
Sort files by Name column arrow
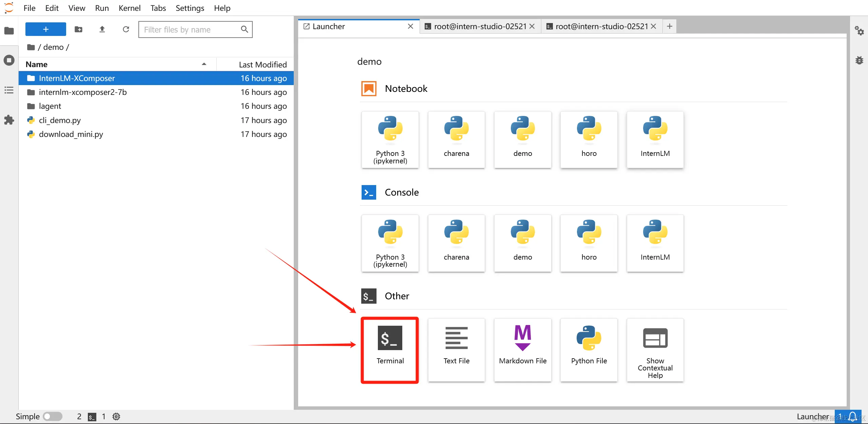pyautogui.click(x=204, y=64)
